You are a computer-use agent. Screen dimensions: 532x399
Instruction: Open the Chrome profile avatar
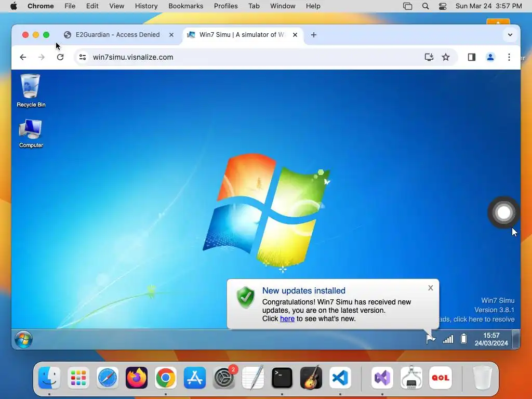tap(490, 57)
